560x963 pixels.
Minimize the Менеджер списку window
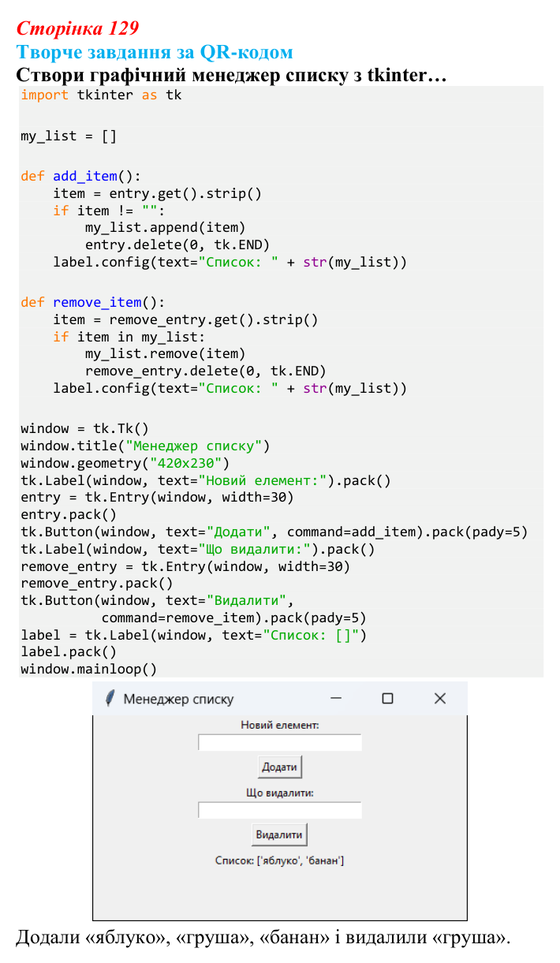coord(336,699)
